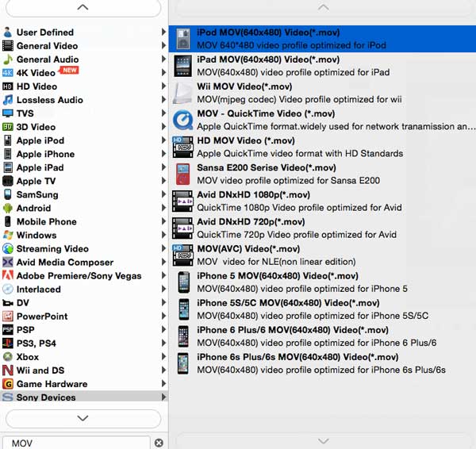
Task: Click the Wii and DS Nintendo icon
Action: click(8, 370)
